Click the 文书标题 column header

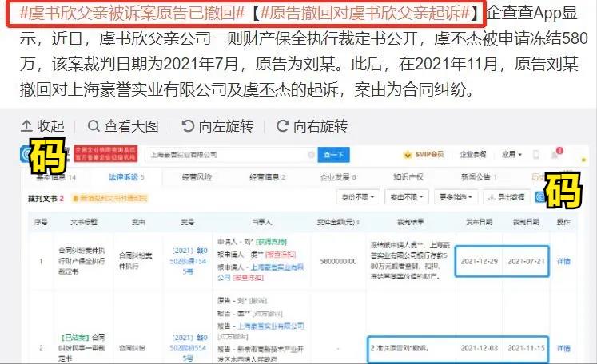(84, 222)
